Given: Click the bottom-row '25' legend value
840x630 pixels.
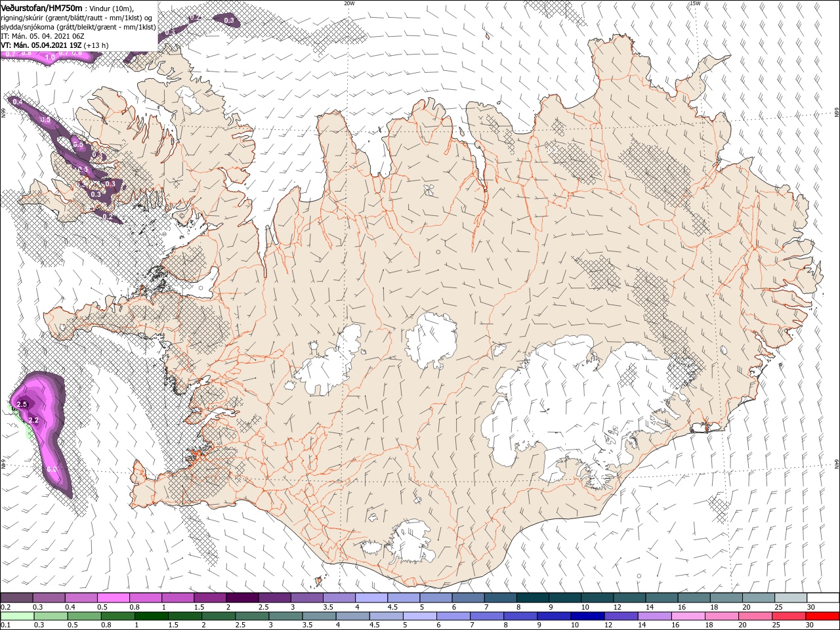Looking at the screenshot, I should point(775,625).
